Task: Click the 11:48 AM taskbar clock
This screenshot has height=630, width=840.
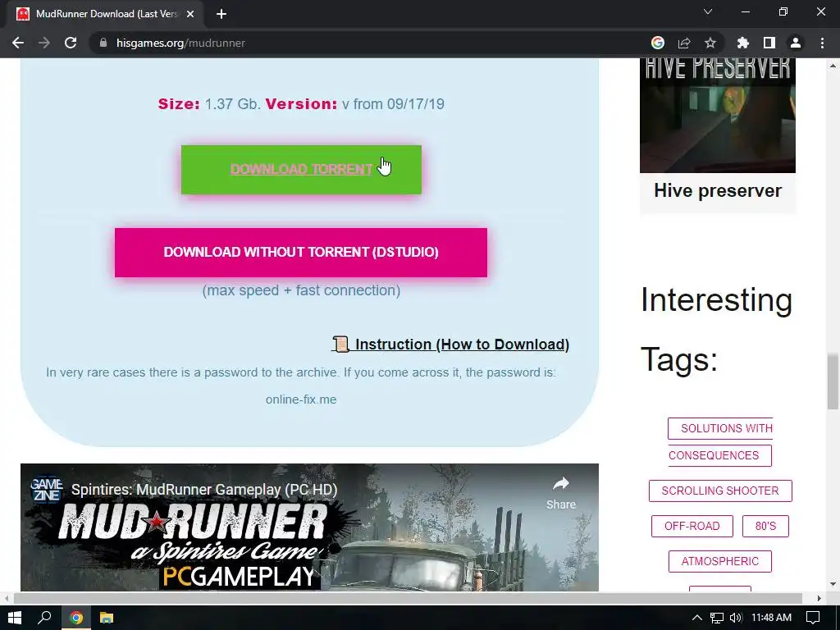Action: (771, 618)
